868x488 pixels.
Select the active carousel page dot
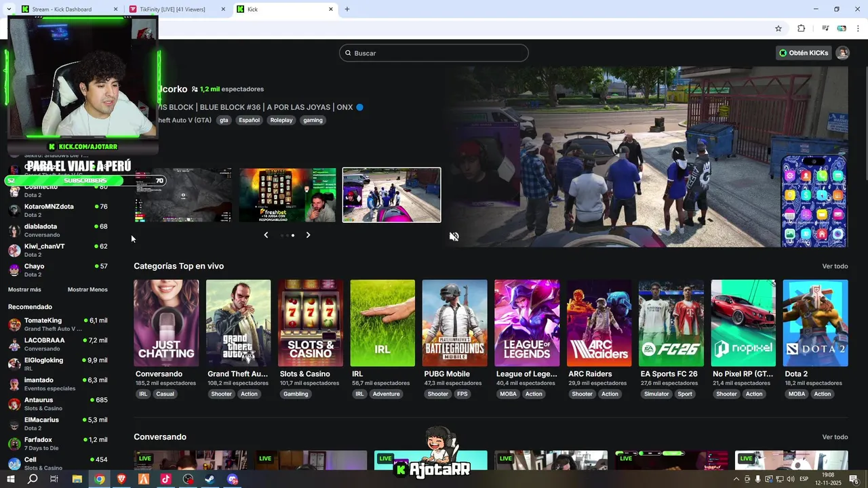[x=293, y=235]
